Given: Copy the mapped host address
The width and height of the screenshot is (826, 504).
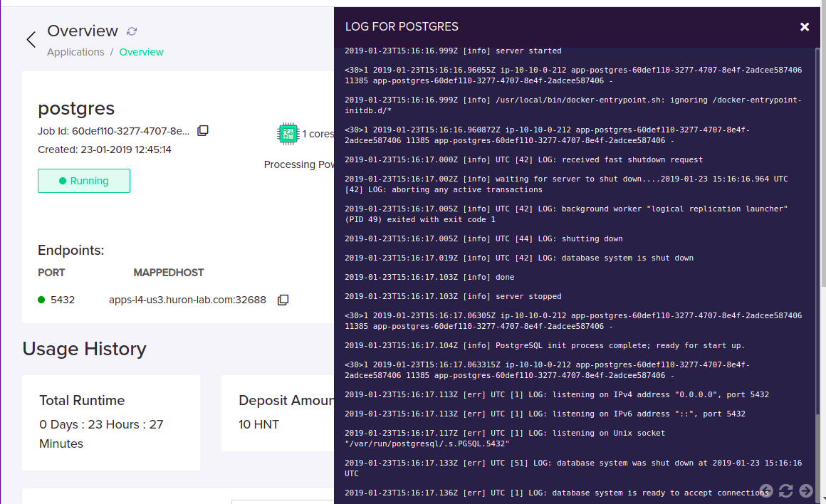Looking at the screenshot, I should click(283, 300).
